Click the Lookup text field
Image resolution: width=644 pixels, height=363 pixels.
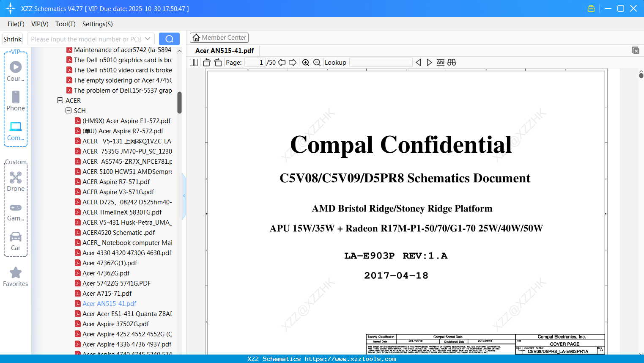381,63
